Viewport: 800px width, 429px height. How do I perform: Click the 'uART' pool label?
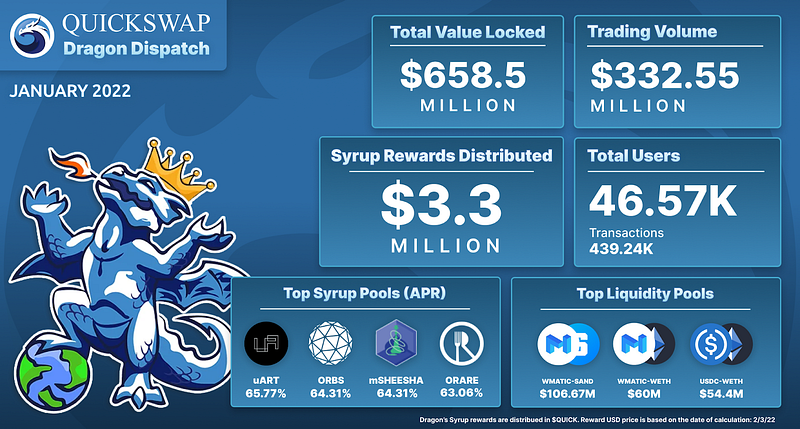266,381
